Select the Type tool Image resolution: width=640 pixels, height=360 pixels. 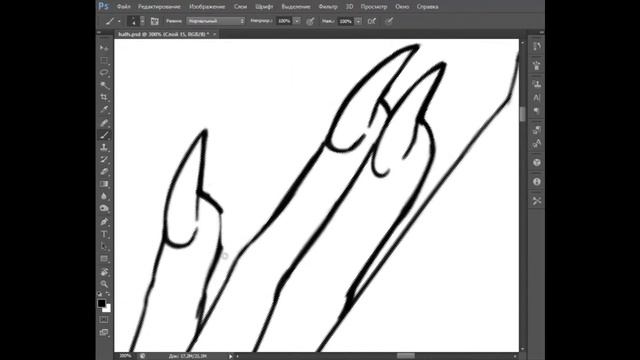coord(104,234)
